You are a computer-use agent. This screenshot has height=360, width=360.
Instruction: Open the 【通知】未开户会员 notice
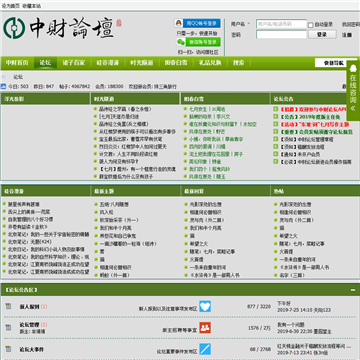coord(300,154)
